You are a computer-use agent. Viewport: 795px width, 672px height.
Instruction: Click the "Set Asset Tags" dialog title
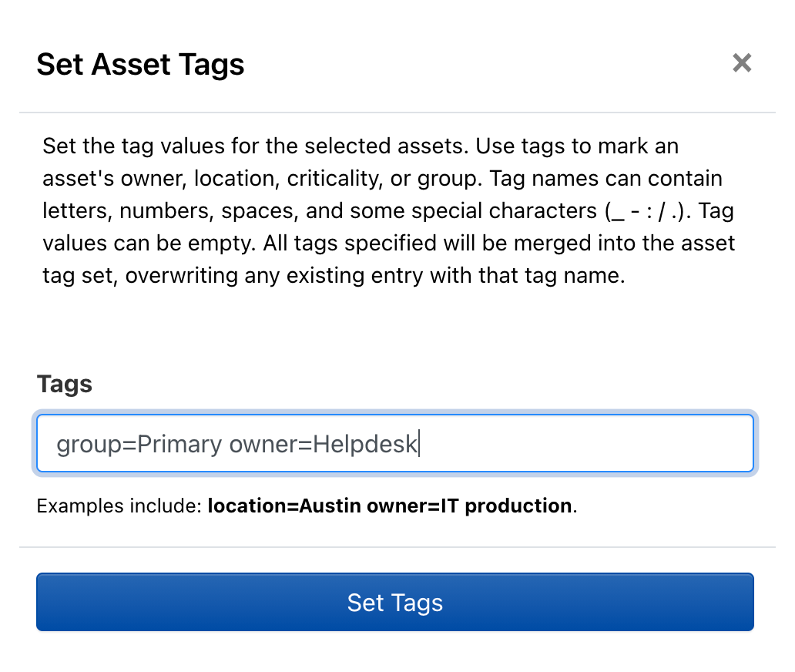tap(140, 64)
